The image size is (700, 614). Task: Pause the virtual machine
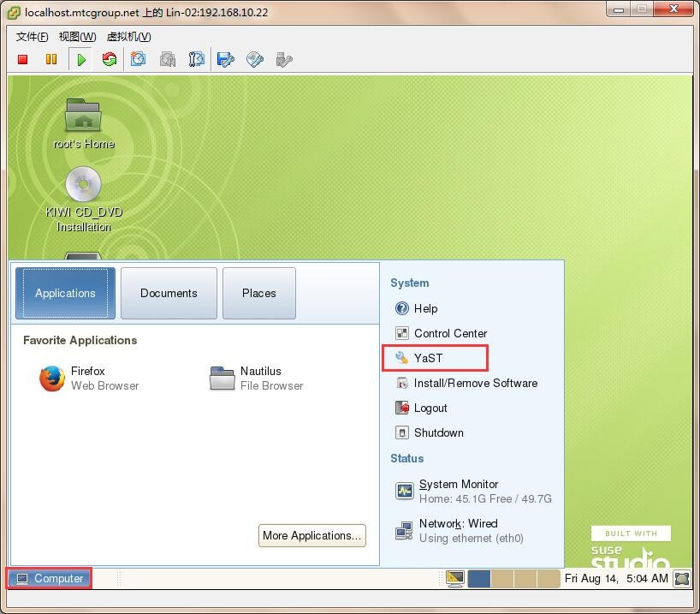coord(51,59)
